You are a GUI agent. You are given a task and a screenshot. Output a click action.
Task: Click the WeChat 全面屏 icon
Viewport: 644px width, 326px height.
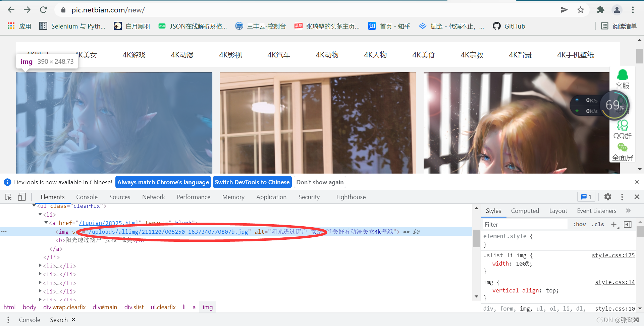[623, 152]
